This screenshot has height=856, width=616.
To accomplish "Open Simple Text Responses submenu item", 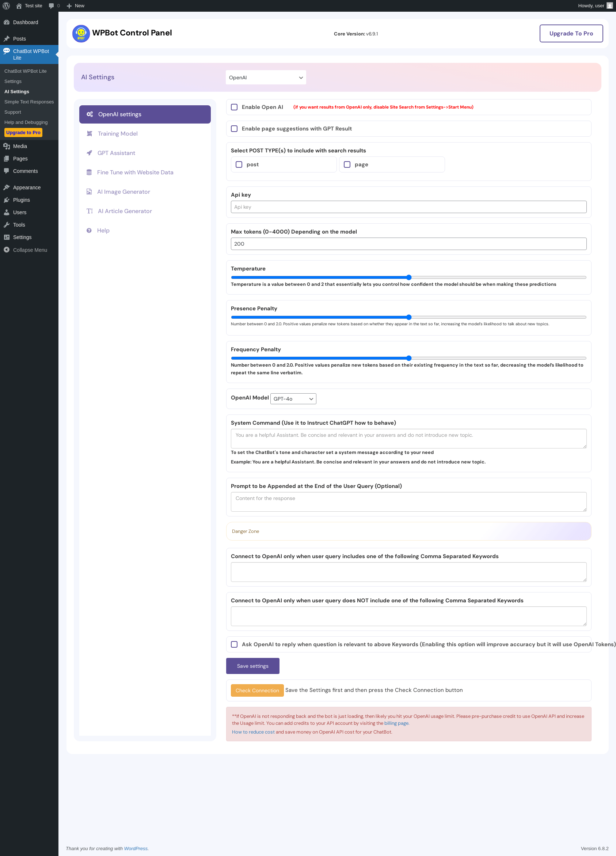I will (29, 102).
